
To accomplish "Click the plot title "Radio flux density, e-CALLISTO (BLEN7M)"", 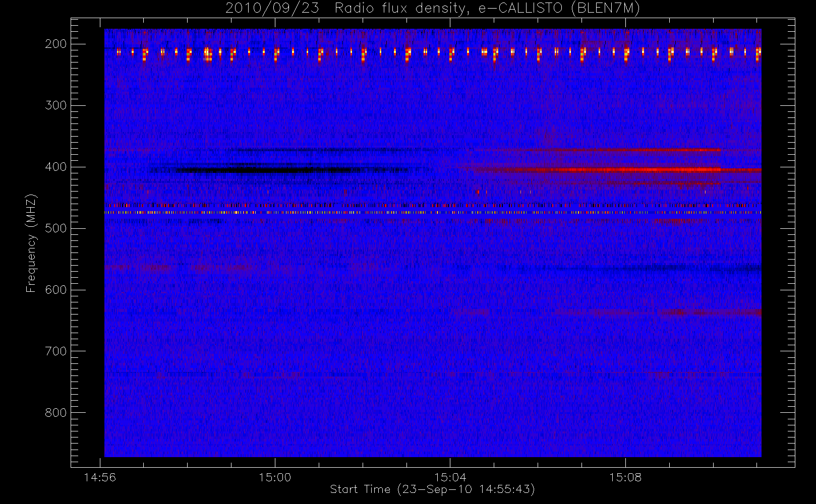I will tap(487, 9).
